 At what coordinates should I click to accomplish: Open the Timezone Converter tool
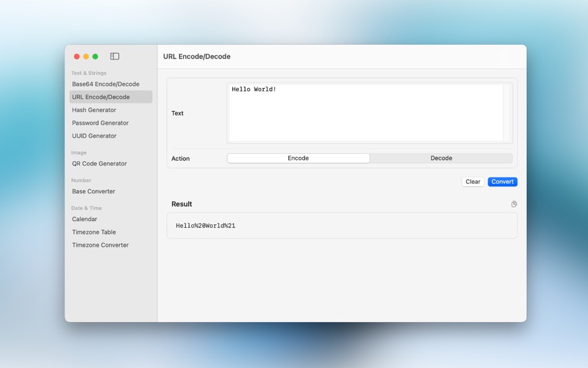100,245
